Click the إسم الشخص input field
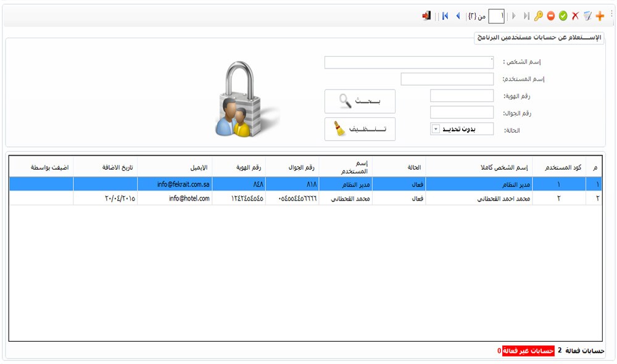This screenshot has width=617, height=364. click(408, 62)
